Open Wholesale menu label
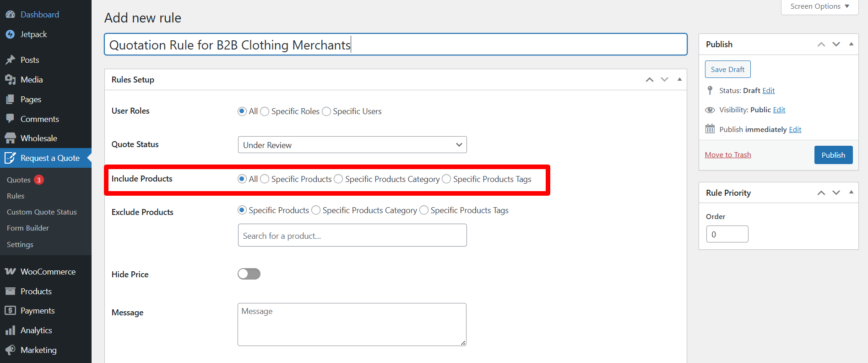 [x=39, y=138]
